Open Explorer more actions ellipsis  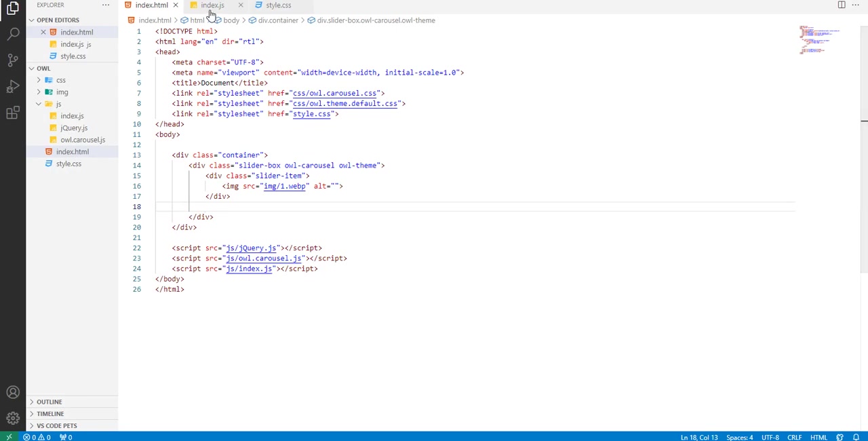[106, 5]
